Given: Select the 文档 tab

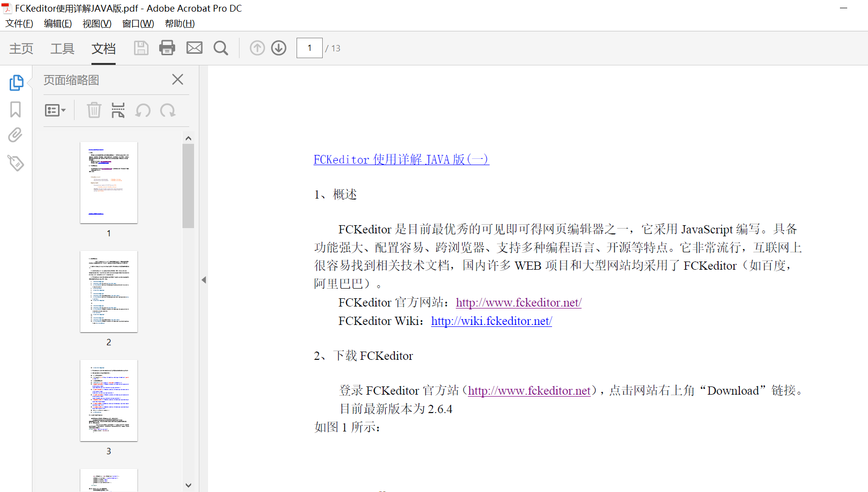Looking at the screenshot, I should point(104,48).
